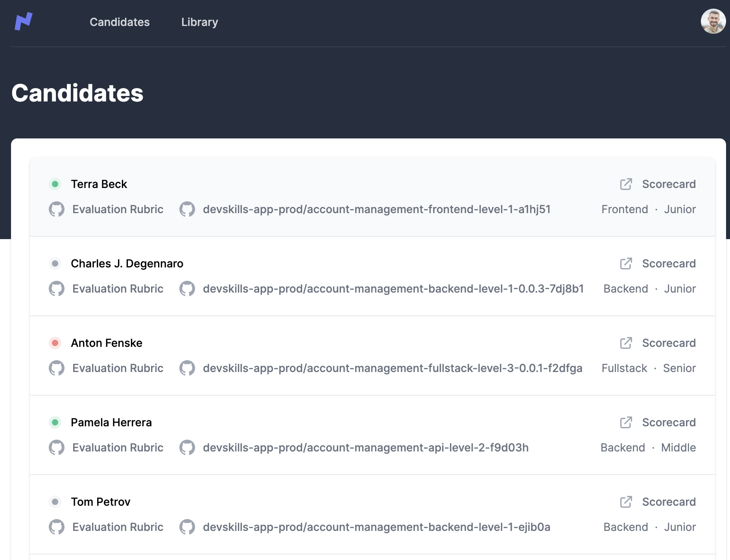Open the account-management-api-level-2-f9d03h repository link
Image resolution: width=730 pixels, height=560 pixels.
click(366, 448)
